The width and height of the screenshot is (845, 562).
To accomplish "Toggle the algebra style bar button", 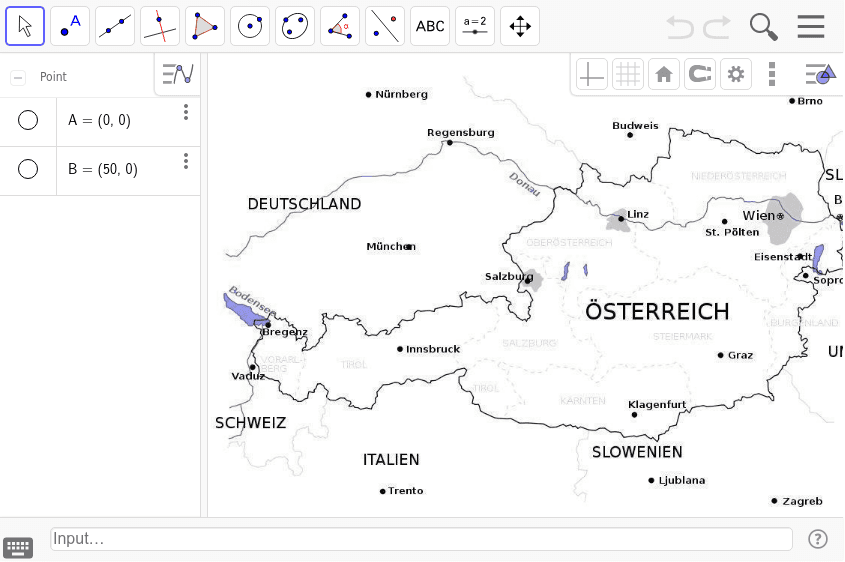I will click(178, 74).
